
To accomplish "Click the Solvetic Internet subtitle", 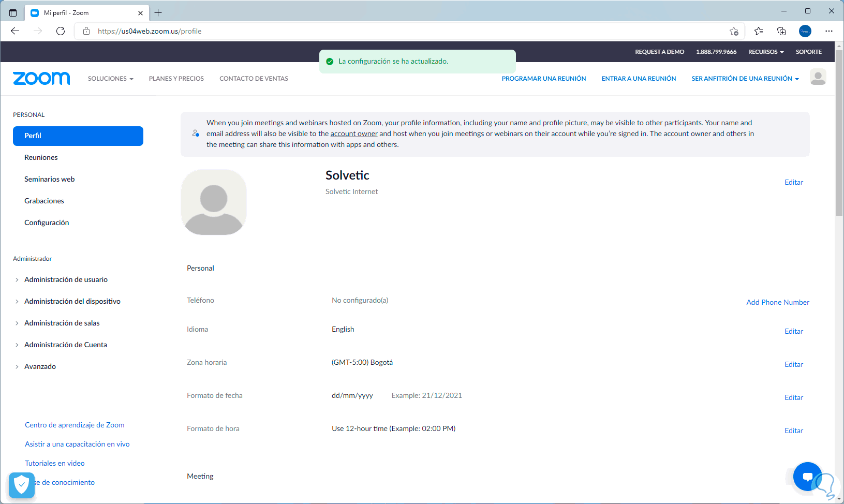I will point(352,191).
